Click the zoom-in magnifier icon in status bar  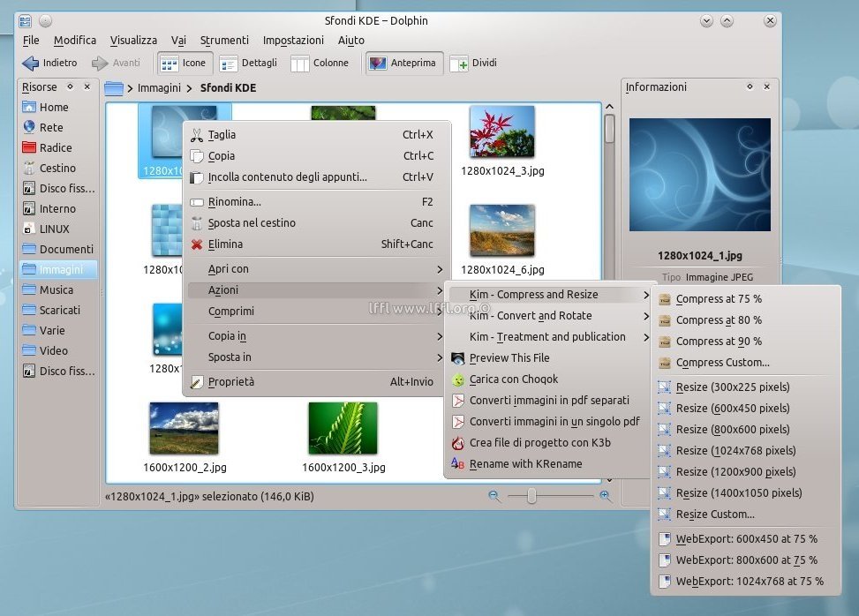[x=605, y=497]
